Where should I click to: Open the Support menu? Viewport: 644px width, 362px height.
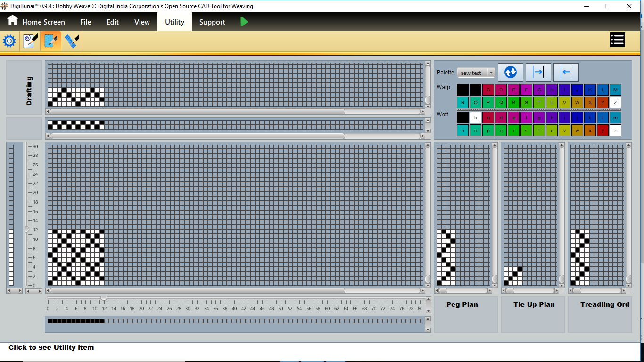[212, 22]
